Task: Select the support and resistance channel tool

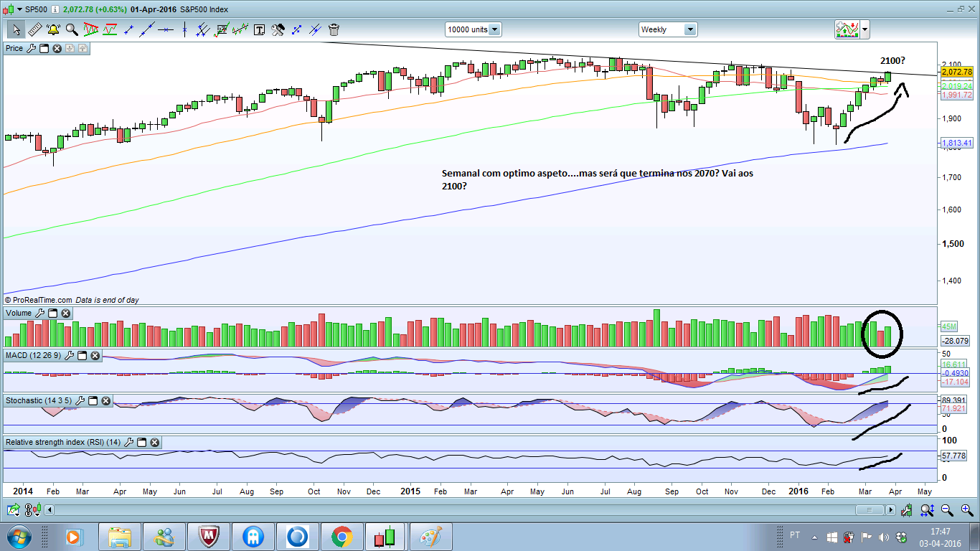Action: click(110, 29)
